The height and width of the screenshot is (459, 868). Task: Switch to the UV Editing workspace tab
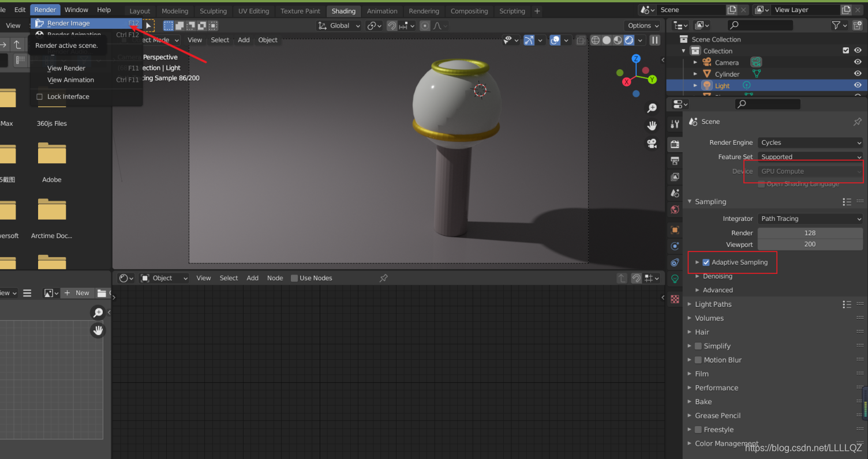click(253, 11)
